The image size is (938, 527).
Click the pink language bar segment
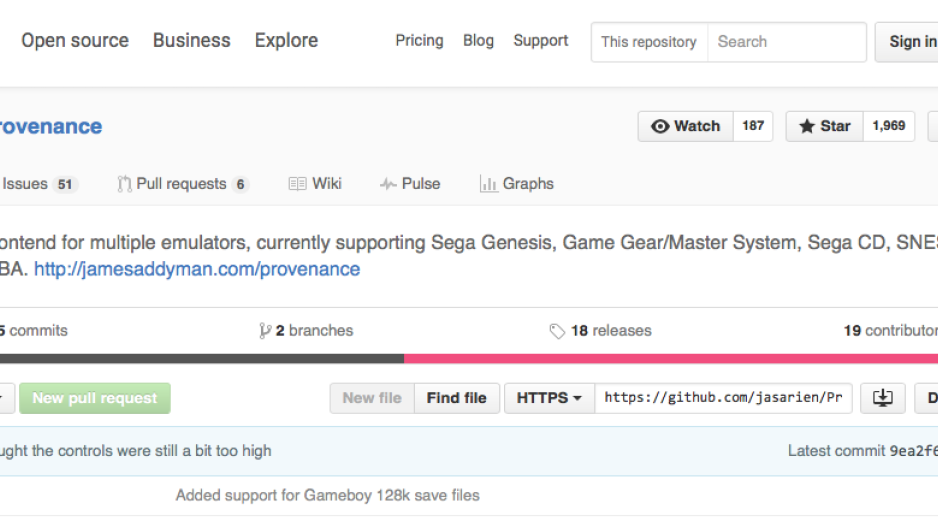671,359
